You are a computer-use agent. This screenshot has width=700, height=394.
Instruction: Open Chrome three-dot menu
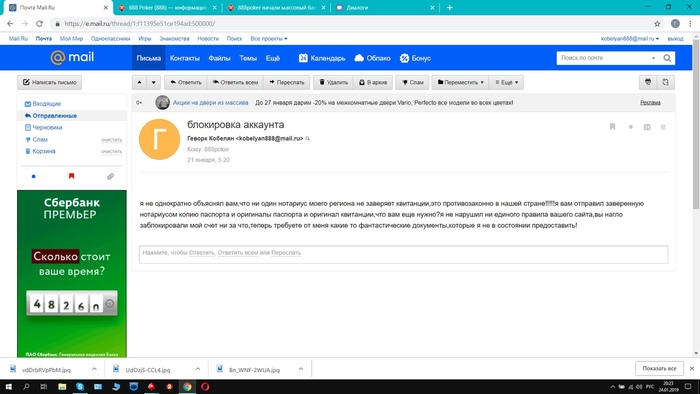690,24
